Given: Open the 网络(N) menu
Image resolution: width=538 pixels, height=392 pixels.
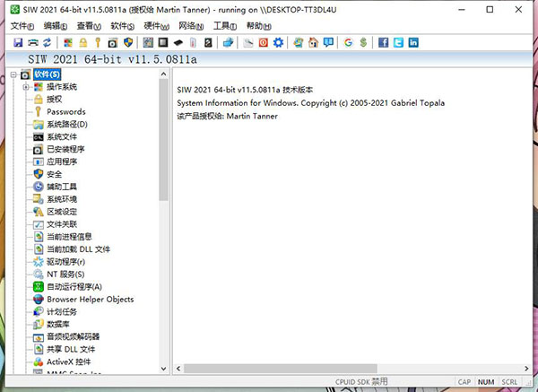Looking at the screenshot, I should click(191, 26).
